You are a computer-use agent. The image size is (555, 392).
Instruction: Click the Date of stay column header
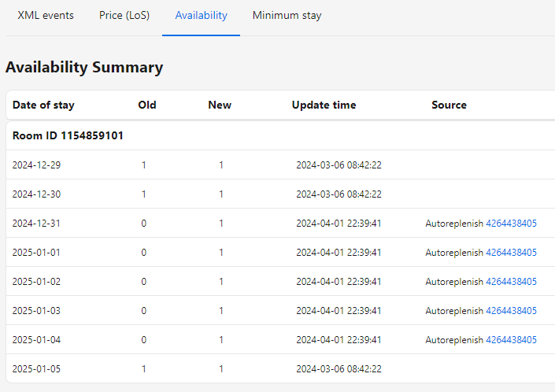(43, 105)
